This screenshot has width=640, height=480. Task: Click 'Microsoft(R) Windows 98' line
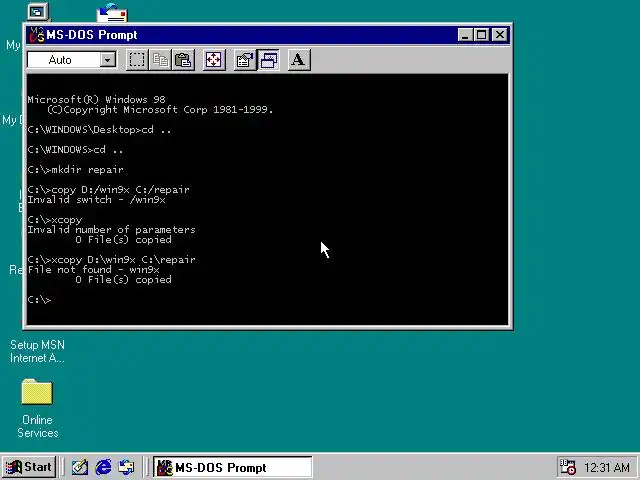pos(96,99)
